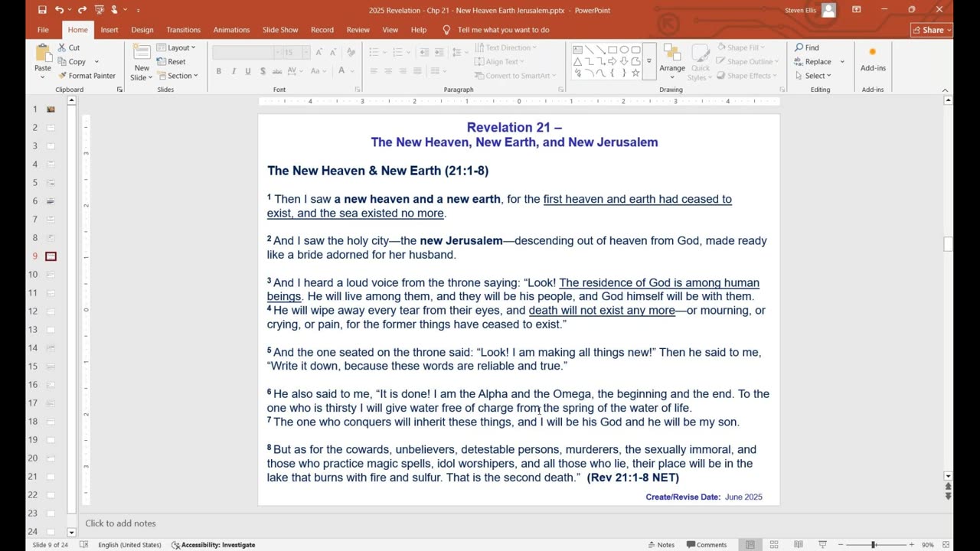The width and height of the screenshot is (980, 551).
Task: Open the Slide Show tab
Action: coord(280,30)
